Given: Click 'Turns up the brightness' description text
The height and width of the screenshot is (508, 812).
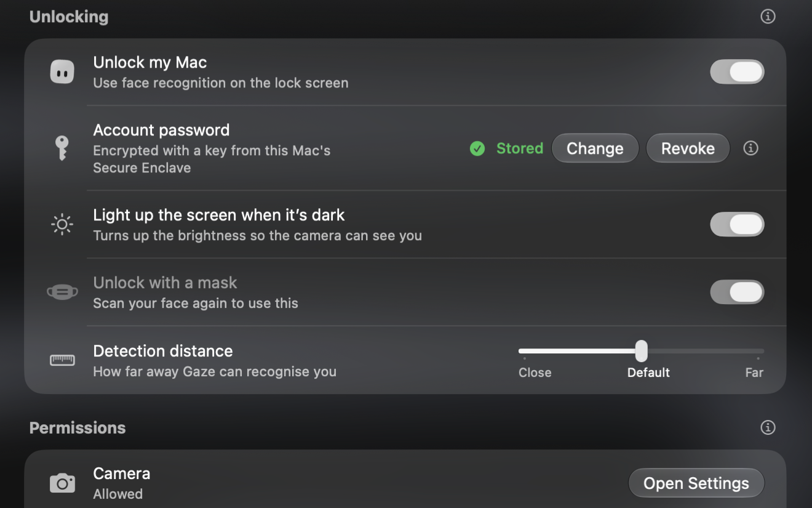Looking at the screenshot, I should click(257, 235).
